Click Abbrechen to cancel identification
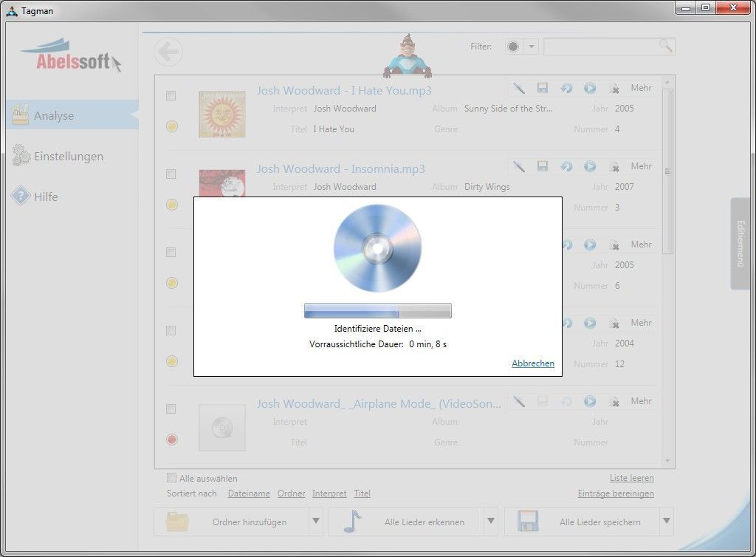This screenshot has width=756, height=557. pos(532,363)
